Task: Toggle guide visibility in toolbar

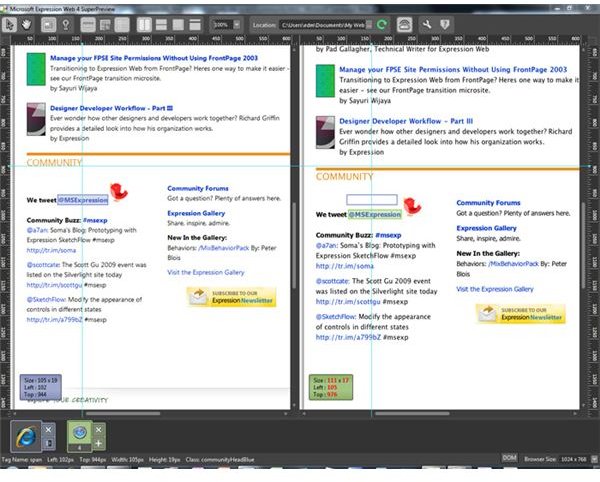Action: (105, 25)
